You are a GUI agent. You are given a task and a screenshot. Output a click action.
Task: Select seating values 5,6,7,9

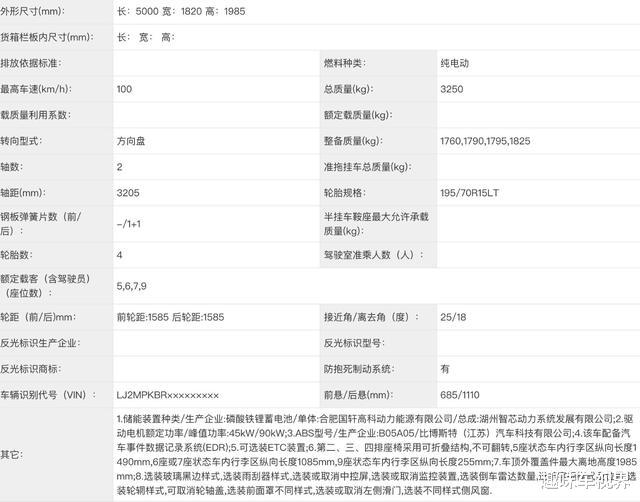pos(131,286)
